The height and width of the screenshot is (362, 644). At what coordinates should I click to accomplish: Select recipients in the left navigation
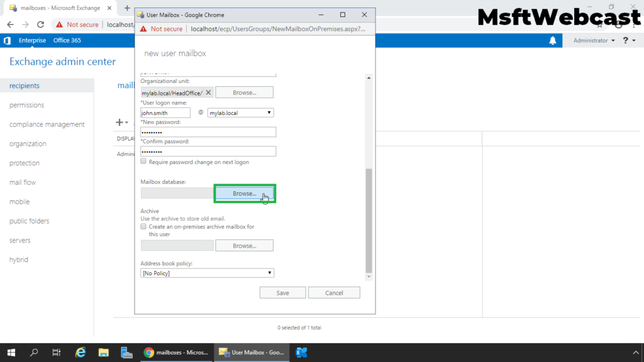tap(25, 85)
